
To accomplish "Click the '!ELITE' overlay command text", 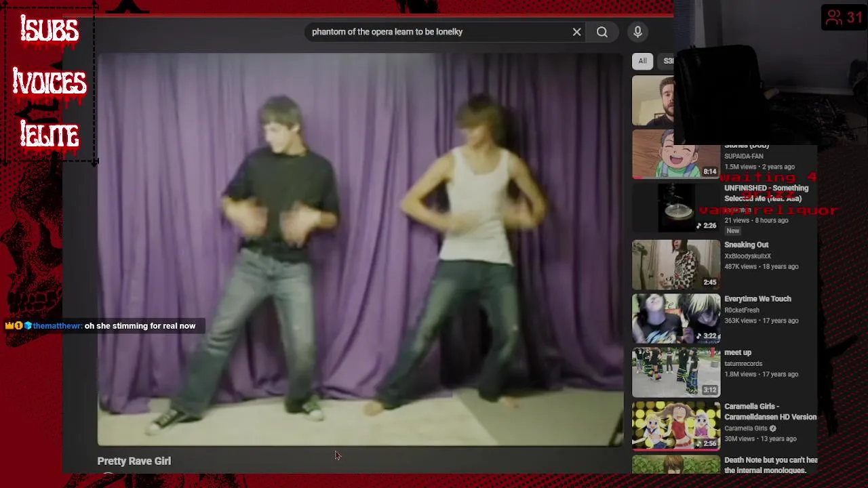I will pos(50,134).
